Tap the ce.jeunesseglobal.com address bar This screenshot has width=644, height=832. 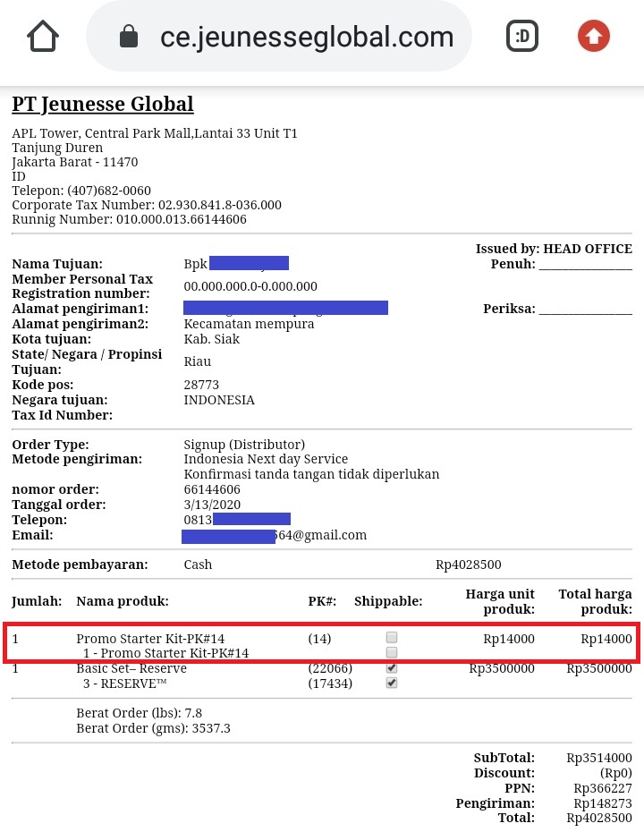pyautogui.click(x=306, y=38)
